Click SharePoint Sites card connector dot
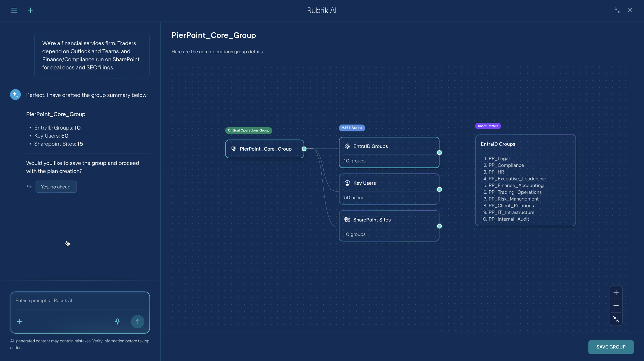644x361 pixels. point(439,226)
